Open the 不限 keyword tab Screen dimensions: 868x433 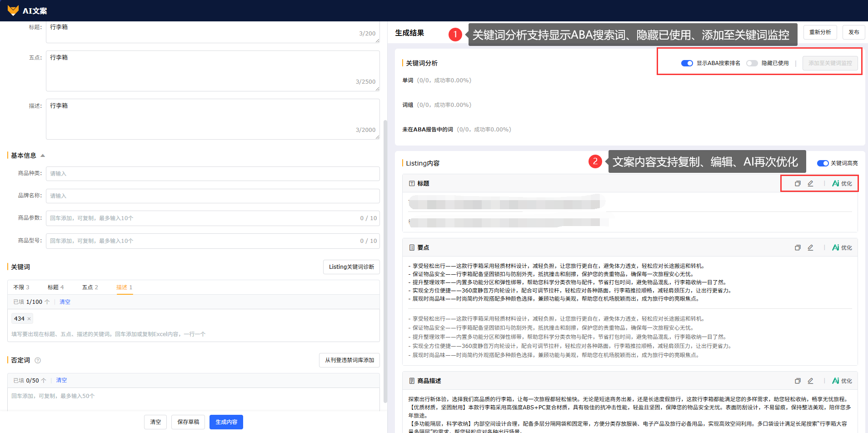21,287
